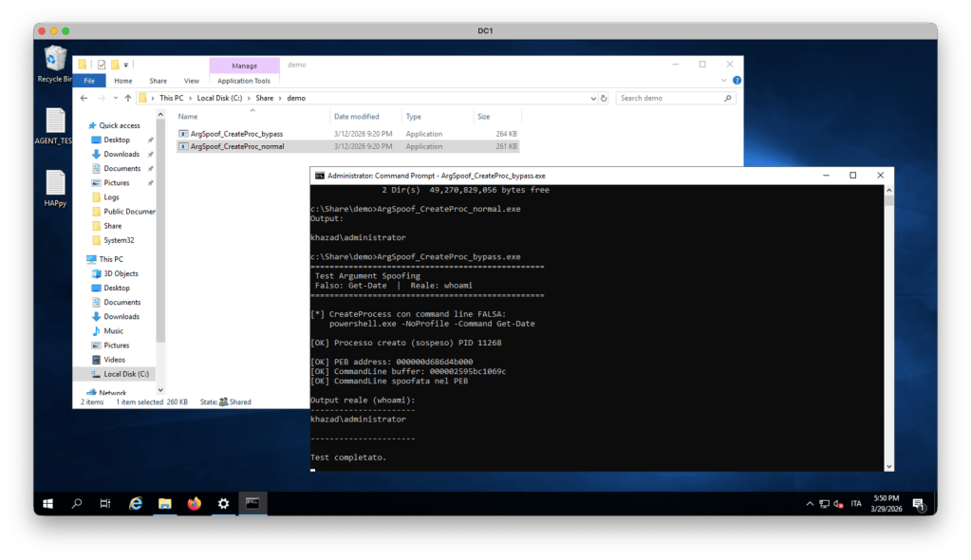The image size is (971, 560).
Task: Switch to the View ribbon tab
Action: (x=191, y=81)
